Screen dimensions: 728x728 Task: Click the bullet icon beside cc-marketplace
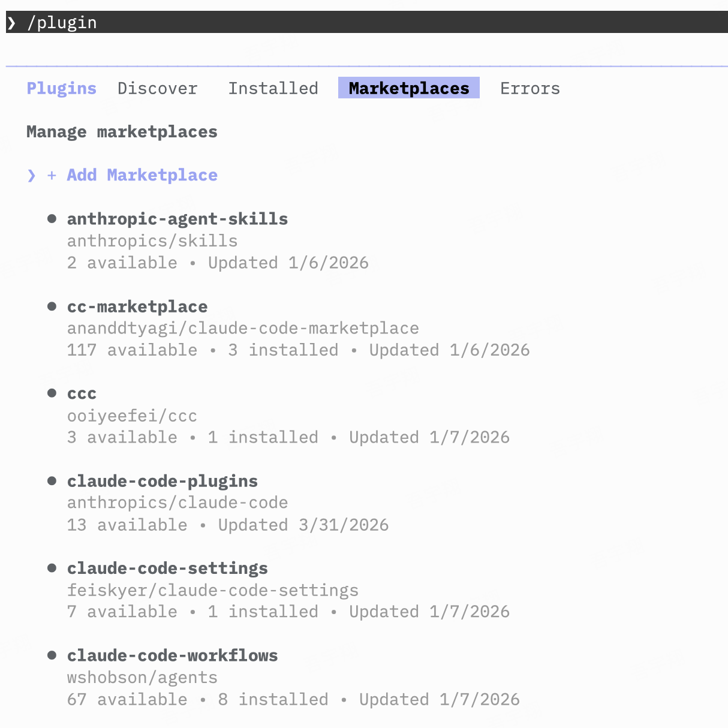click(x=52, y=306)
